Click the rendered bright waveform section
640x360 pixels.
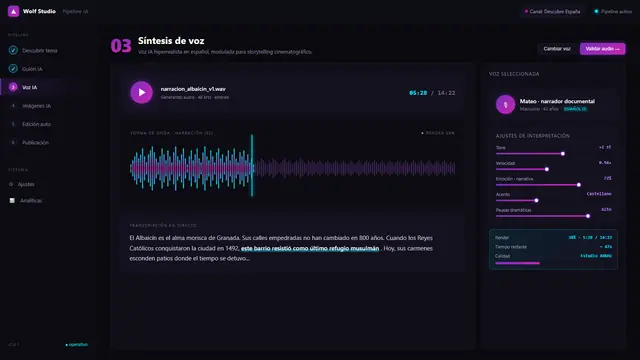coord(191,168)
